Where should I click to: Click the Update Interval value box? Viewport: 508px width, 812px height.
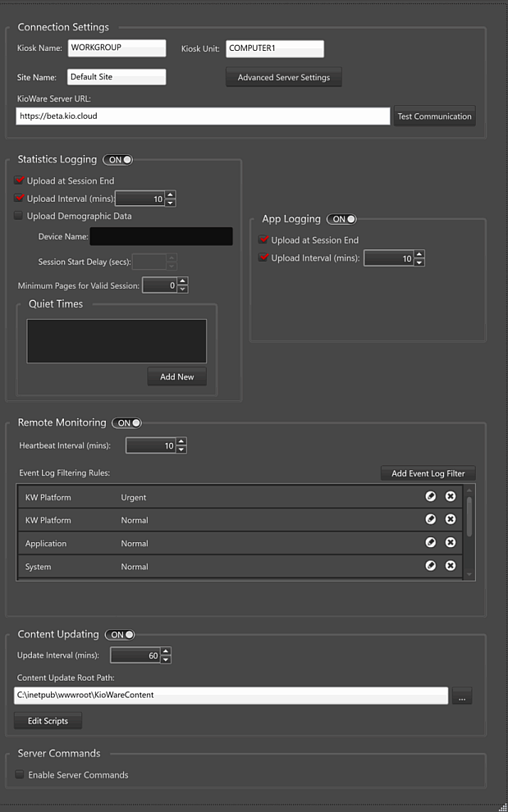pos(135,655)
